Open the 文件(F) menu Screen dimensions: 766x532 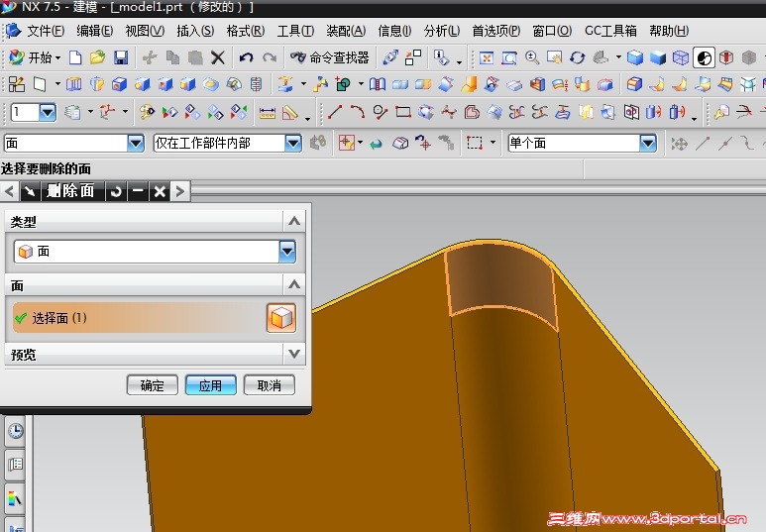[x=45, y=31]
